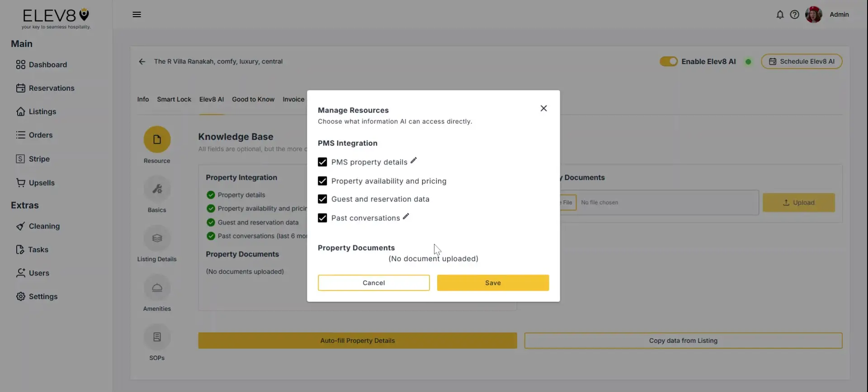Open Settings in the sidebar

pyautogui.click(x=37, y=297)
